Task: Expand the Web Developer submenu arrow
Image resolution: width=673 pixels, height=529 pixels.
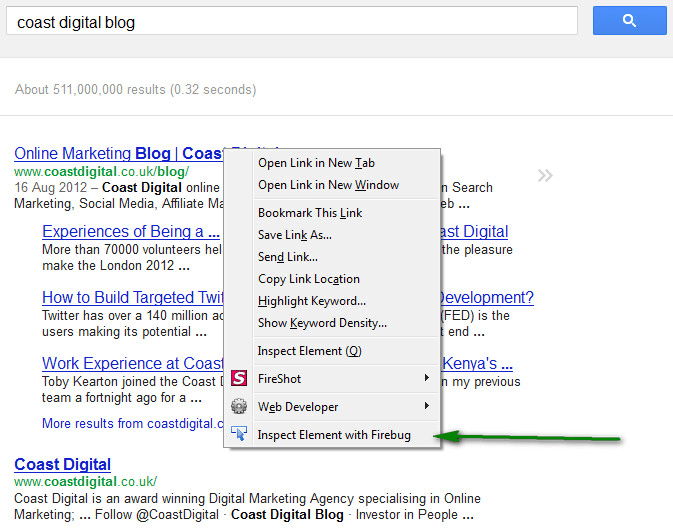Action: pos(427,407)
